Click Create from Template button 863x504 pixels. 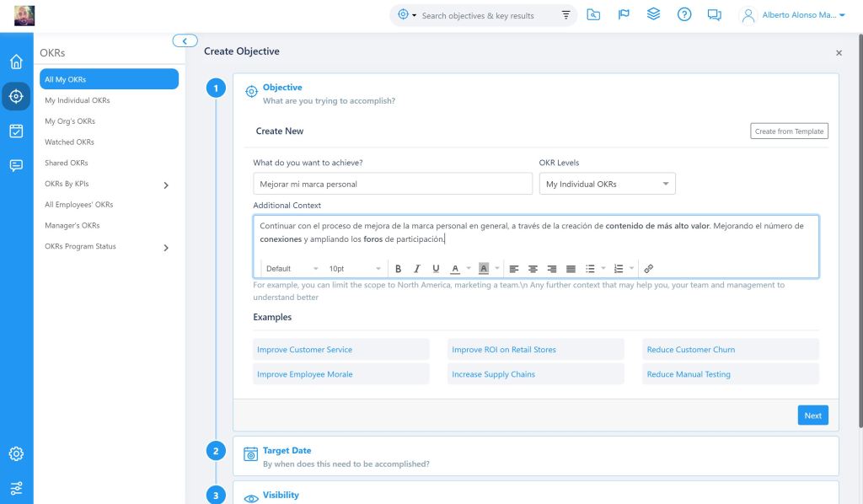789,131
